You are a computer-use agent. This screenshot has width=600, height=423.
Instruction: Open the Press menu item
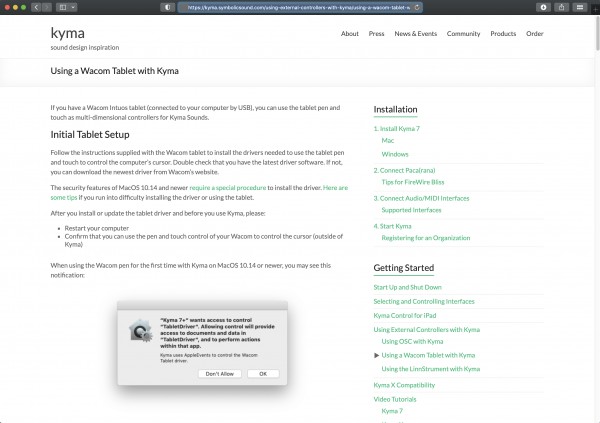coord(376,34)
